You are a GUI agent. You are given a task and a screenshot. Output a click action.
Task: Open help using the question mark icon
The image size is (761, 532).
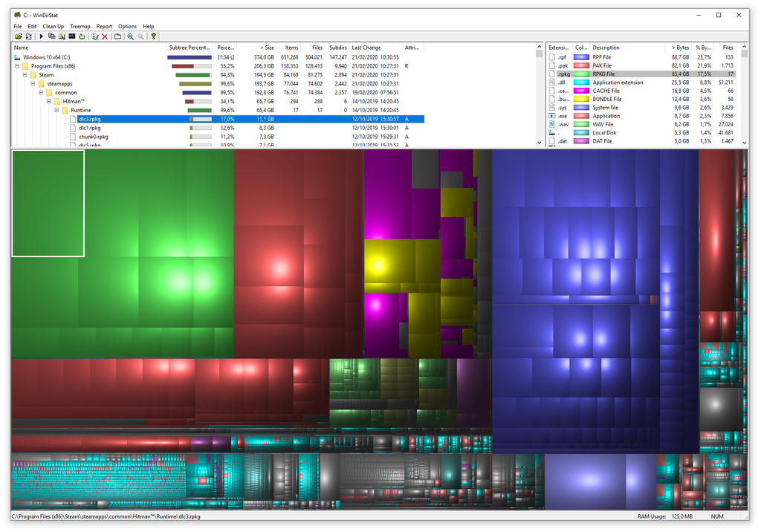click(x=154, y=36)
